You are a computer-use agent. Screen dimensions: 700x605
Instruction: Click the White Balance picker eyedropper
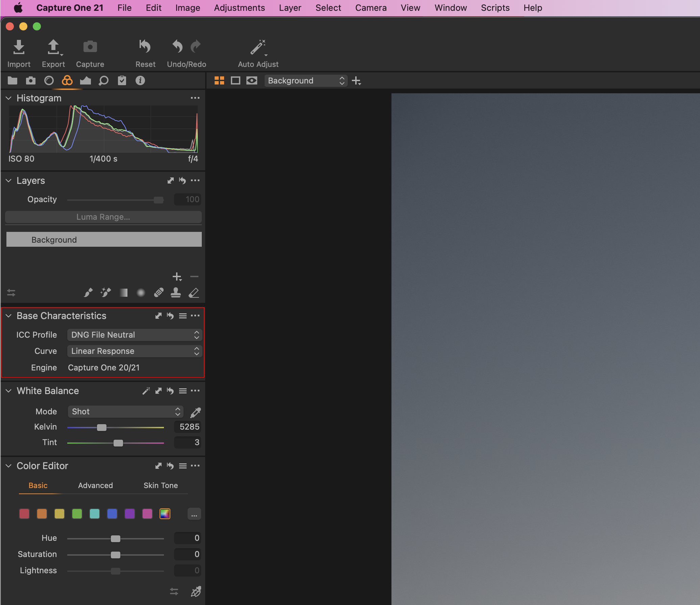[x=196, y=412]
